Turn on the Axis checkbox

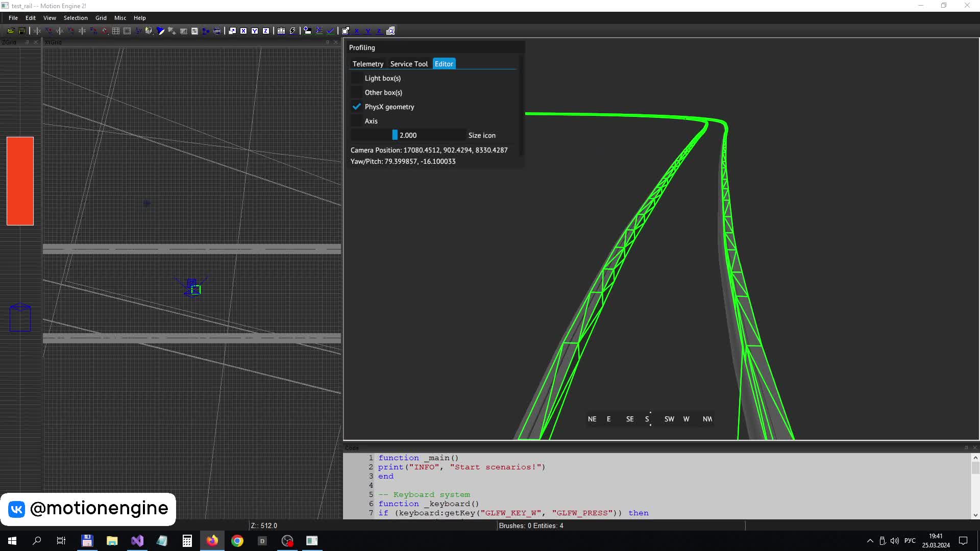tap(357, 121)
